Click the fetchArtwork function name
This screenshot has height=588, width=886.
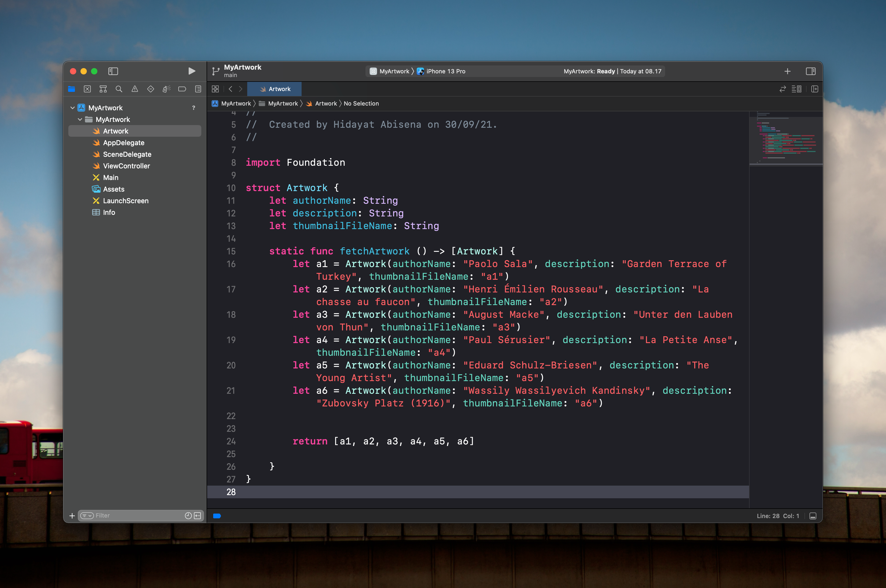click(x=374, y=251)
